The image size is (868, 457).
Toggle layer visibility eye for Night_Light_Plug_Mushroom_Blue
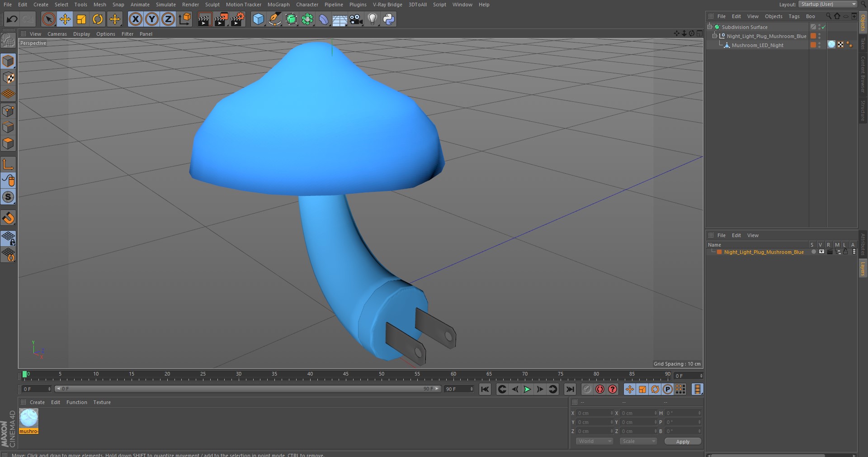[x=821, y=252]
